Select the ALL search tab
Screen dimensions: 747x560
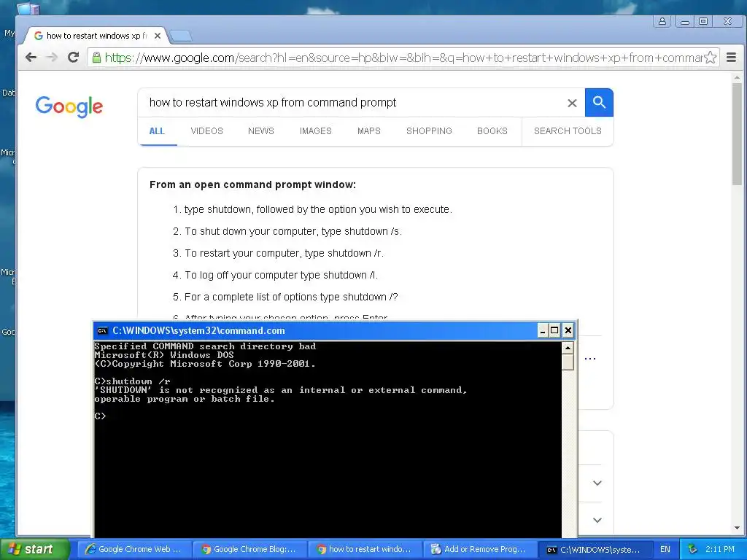pos(157,131)
